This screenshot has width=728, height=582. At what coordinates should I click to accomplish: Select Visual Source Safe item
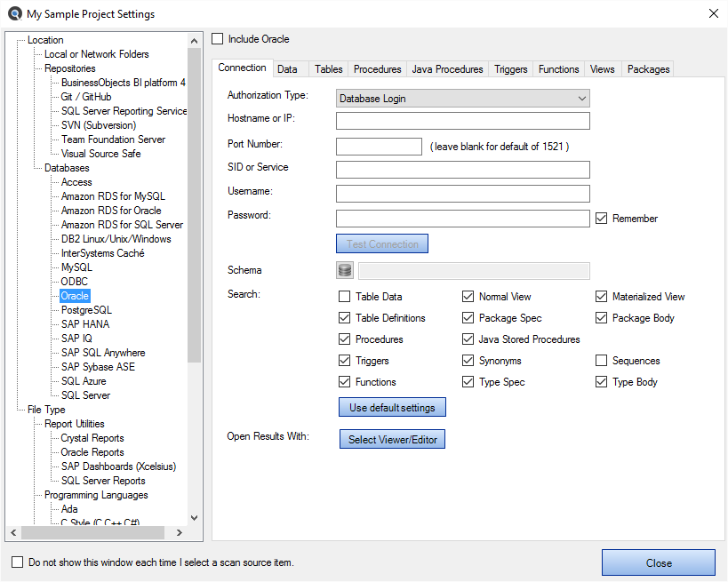100,154
